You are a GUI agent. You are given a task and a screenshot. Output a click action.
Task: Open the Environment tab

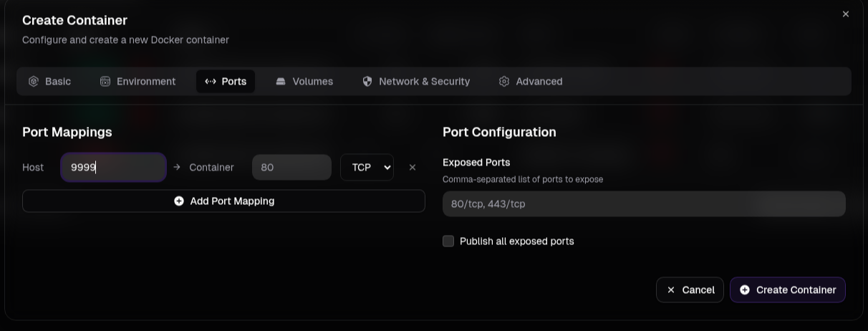click(138, 82)
